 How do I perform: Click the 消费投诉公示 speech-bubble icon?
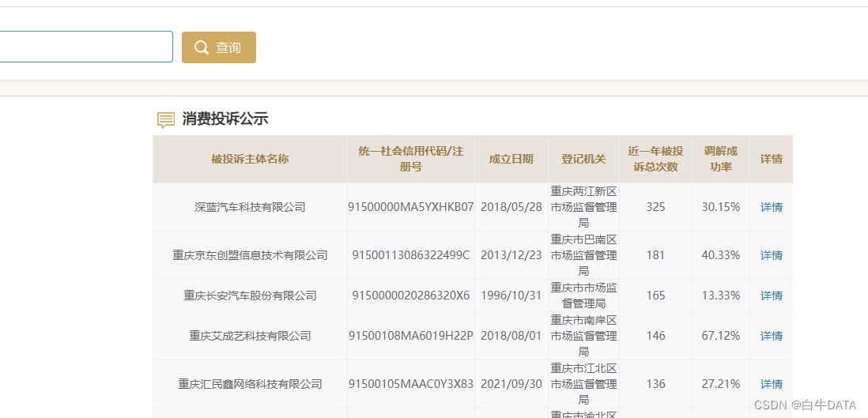[165, 119]
